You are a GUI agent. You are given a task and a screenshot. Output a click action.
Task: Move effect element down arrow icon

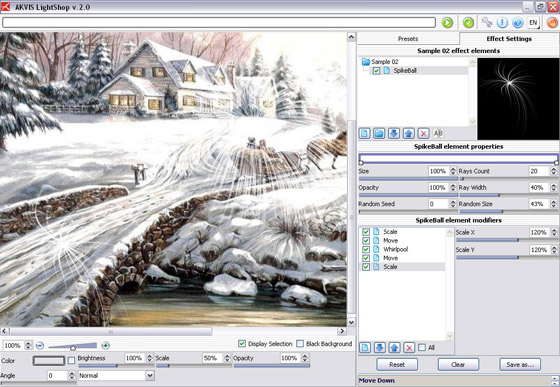[394, 134]
